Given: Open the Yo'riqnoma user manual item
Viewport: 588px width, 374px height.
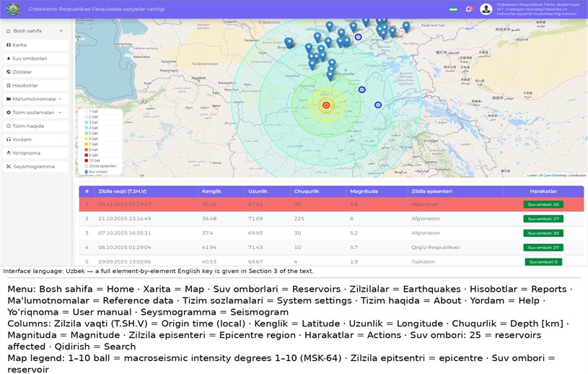Looking at the screenshot, I should [35, 153].
